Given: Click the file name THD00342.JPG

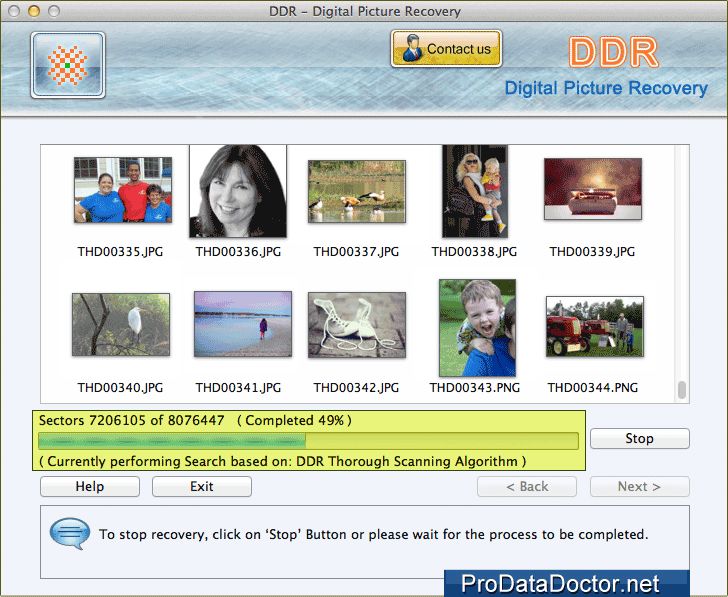Looking at the screenshot, I should tap(356, 388).
